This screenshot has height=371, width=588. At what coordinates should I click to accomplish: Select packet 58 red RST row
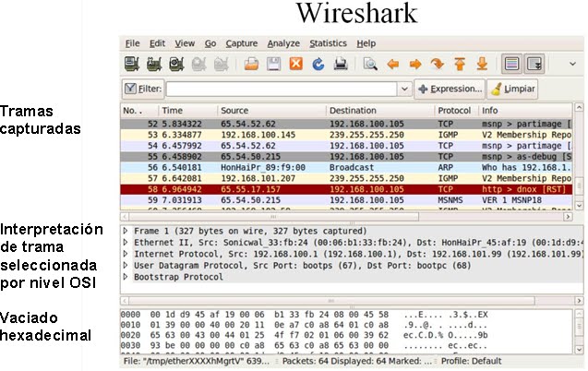(346, 189)
